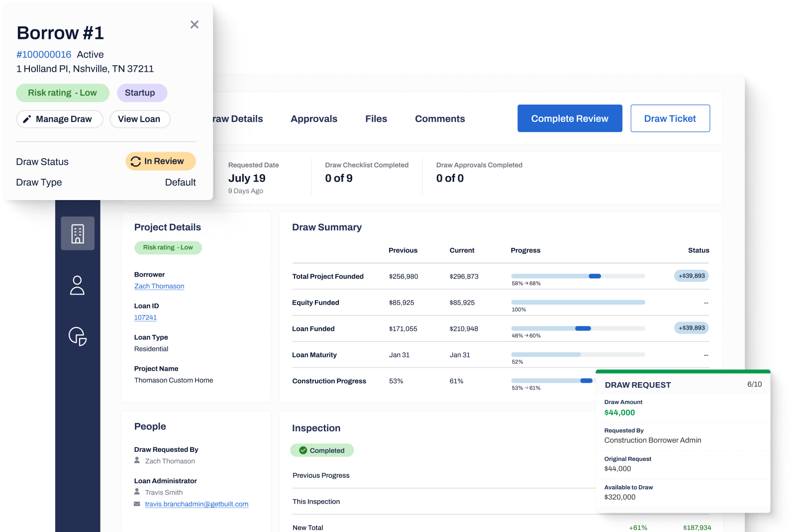Viewport: 798px width, 532px height.
Task: Click the envelope icon beside travis email
Action: tap(137, 504)
